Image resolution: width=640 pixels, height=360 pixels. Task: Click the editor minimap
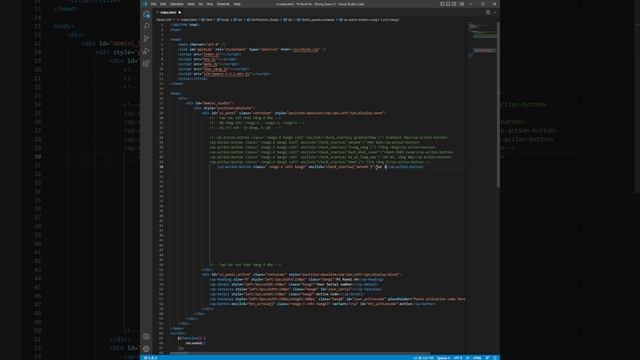pos(482,41)
